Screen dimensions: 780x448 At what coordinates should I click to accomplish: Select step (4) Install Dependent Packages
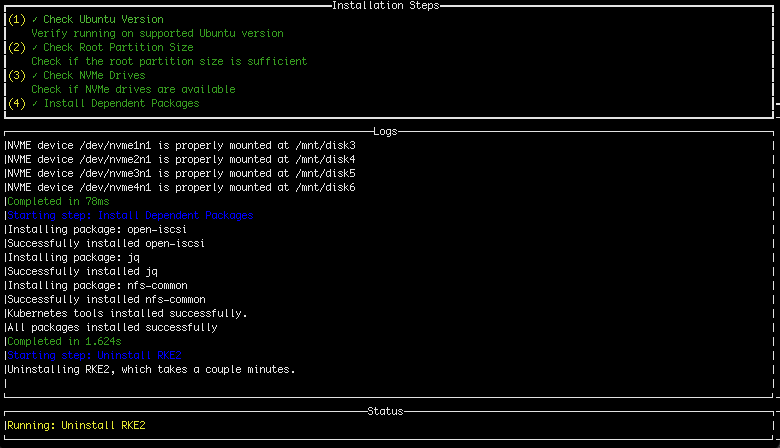[x=104, y=103]
